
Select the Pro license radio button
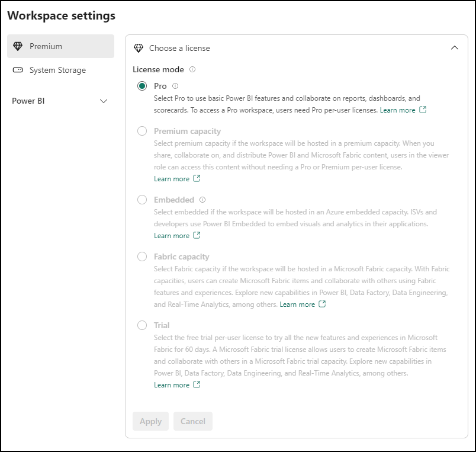[x=141, y=86]
